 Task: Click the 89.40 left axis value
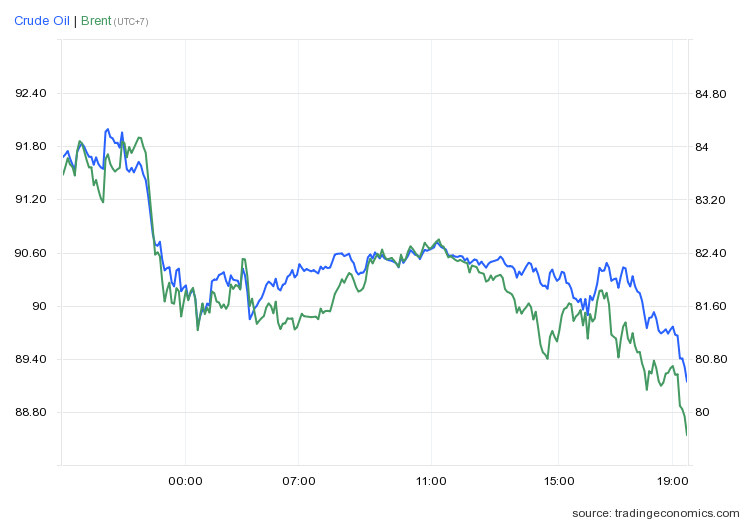[x=30, y=359]
